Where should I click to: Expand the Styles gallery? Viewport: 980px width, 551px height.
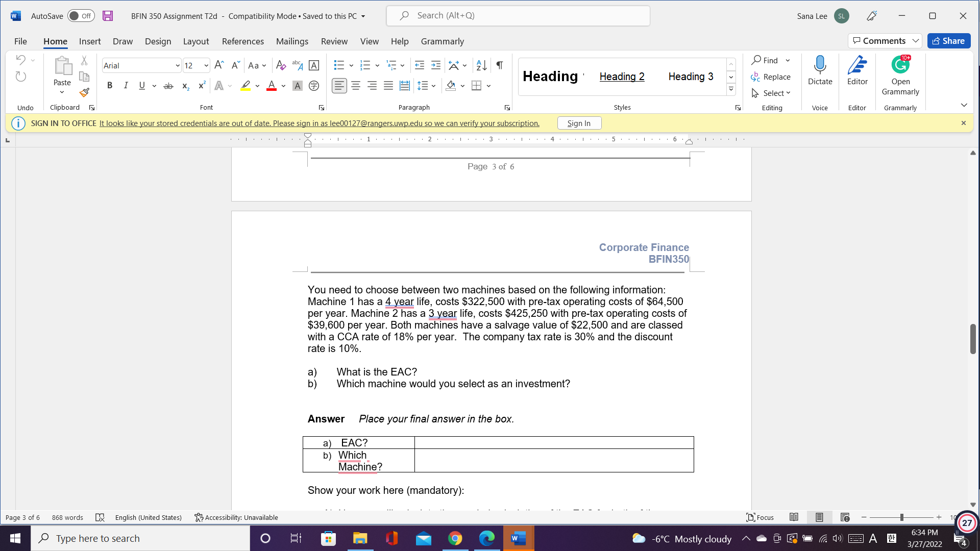(731, 88)
